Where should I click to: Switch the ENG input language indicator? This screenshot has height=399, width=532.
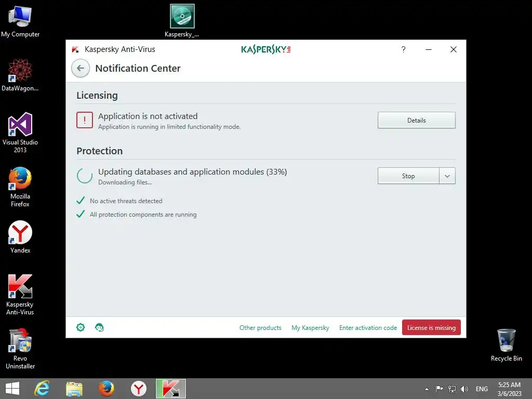pyautogui.click(x=482, y=389)
